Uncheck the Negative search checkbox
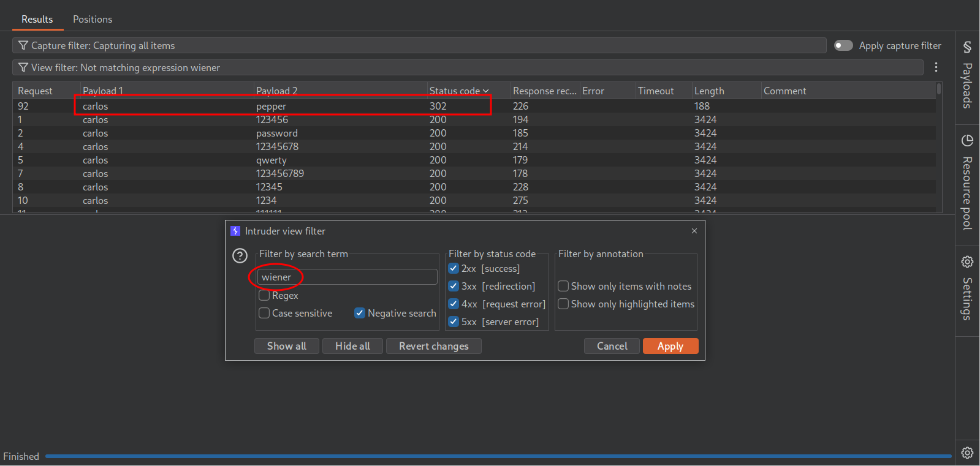Screen dimensions: 980x466 (x=360, y=314)
